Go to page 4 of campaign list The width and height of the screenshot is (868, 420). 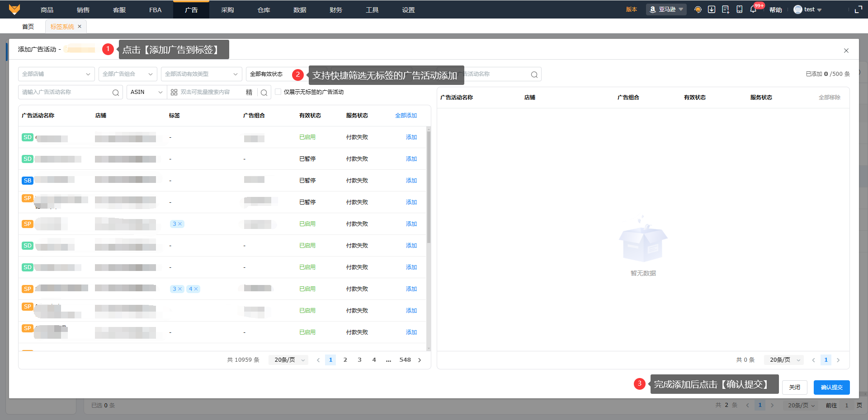coord(374,360)
